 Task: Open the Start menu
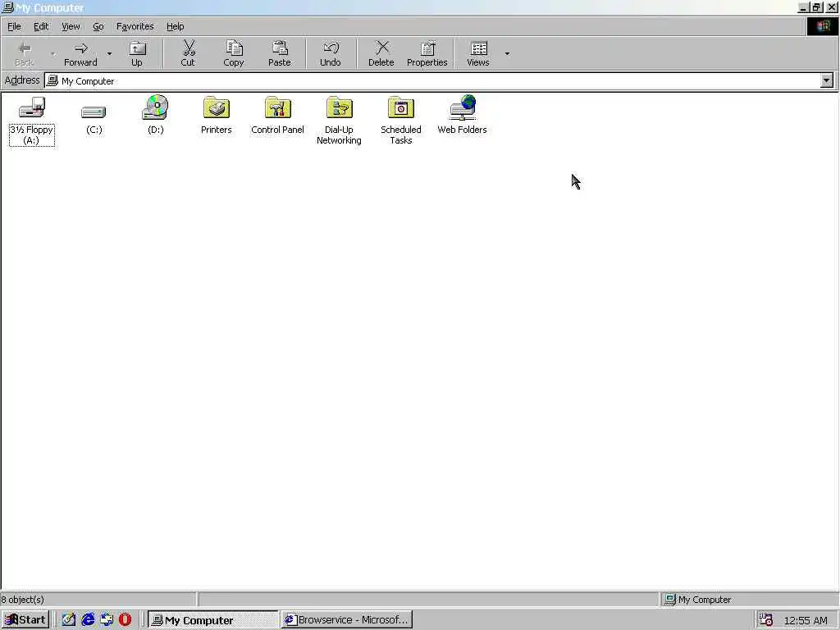[25, 620]
